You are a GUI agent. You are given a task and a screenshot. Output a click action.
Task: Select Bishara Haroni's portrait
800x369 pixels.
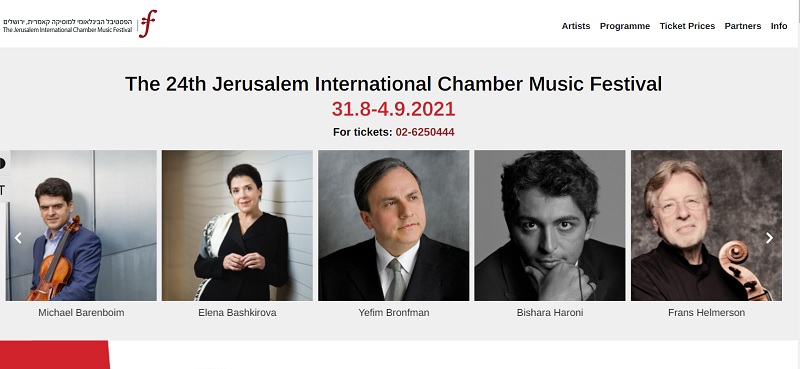pos(549,225)
